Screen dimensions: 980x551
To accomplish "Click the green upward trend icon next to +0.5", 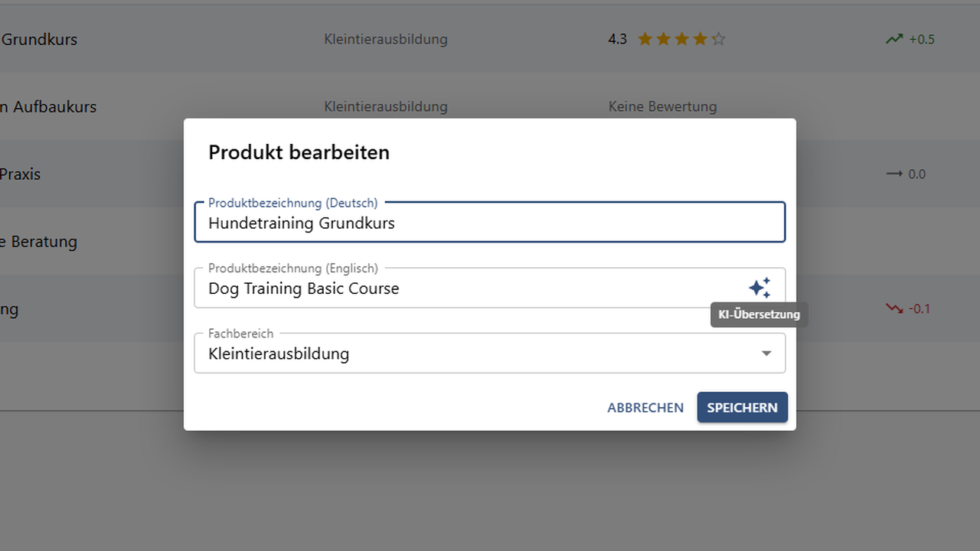I will (x=893, y=39).
